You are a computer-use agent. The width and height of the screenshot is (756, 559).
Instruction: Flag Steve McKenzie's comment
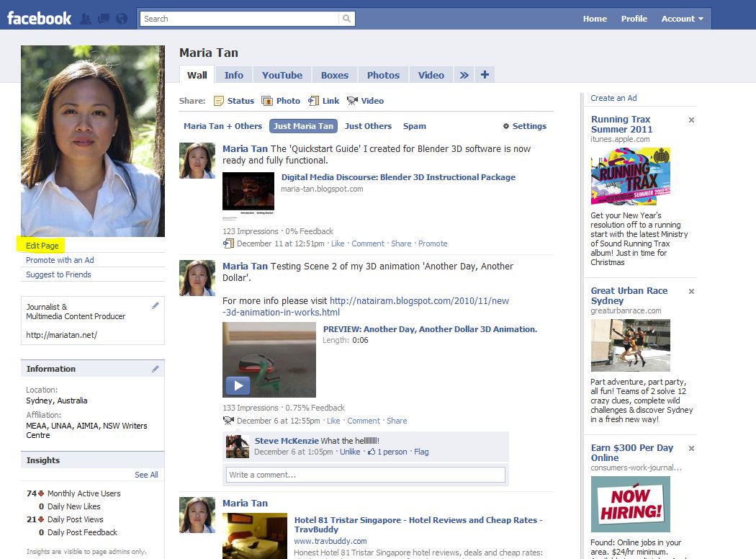[421, 452]
